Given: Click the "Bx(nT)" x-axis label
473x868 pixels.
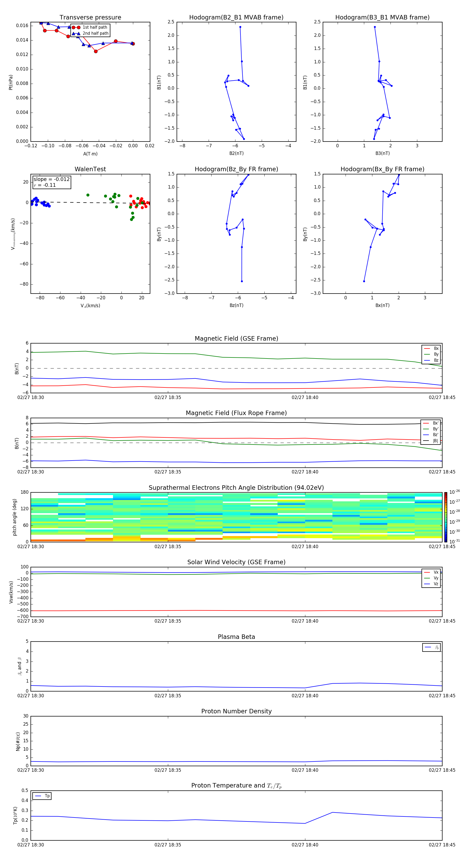Looking at the screenshot, I should [382, 305].
